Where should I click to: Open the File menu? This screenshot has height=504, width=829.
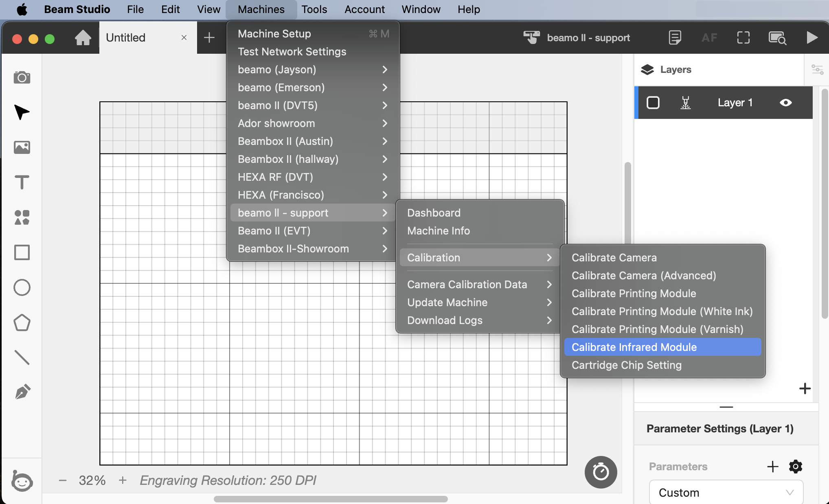[135, 9]
